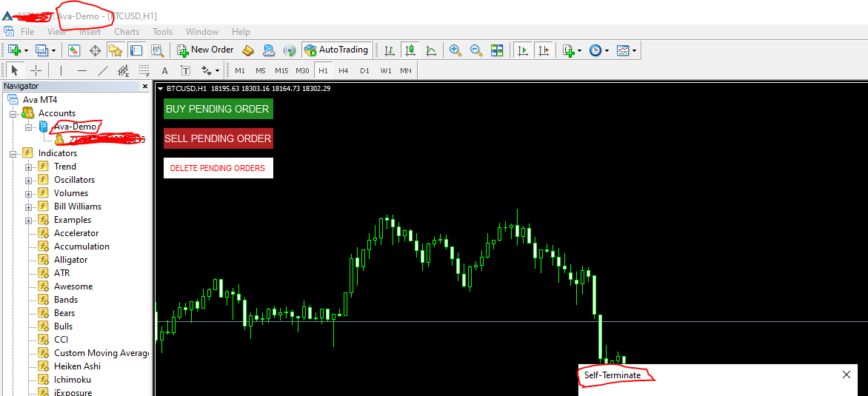Show the Market Watch panel icon
Viewport: 868px width, 396px height.
point(74,50)
